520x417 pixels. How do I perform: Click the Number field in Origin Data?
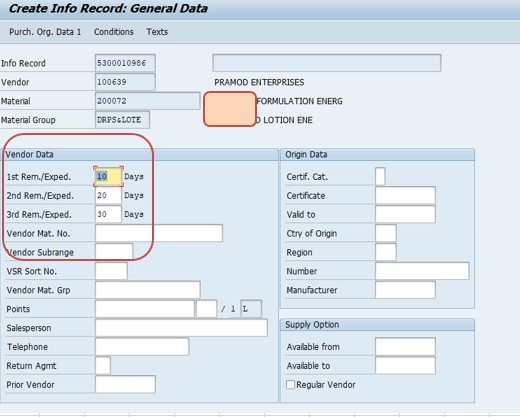[422, 271]
